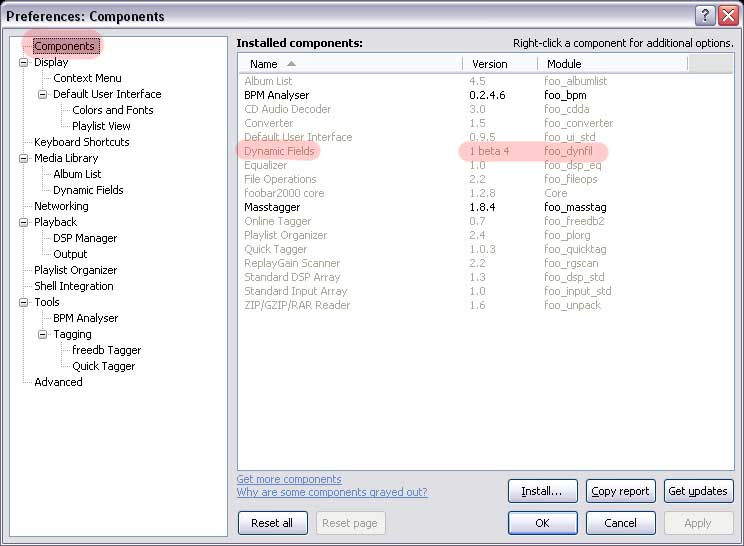Select the Standard DSP Array row

(485, 277)
